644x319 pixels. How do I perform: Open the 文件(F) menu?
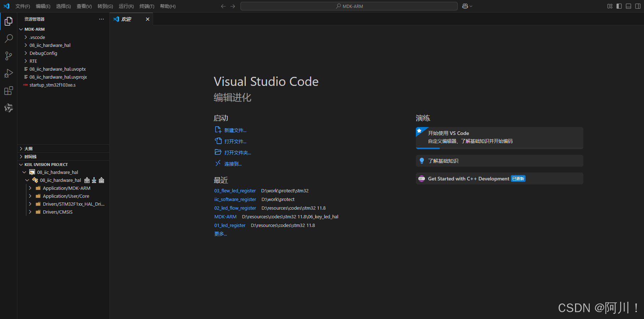(23, 6)
